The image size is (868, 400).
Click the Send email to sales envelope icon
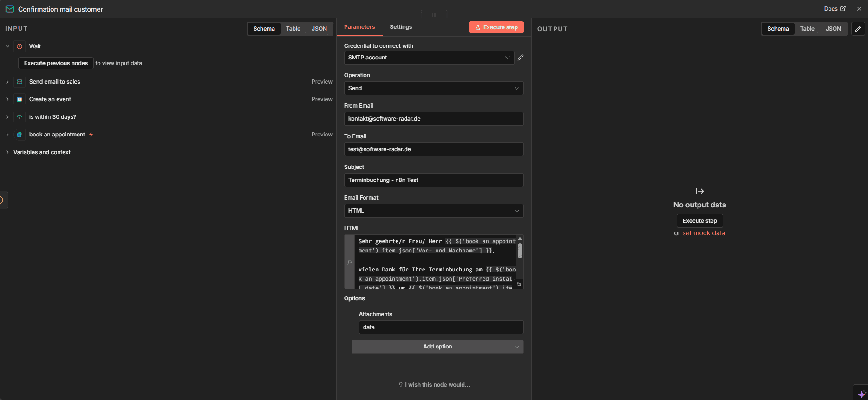coord(20,82)
